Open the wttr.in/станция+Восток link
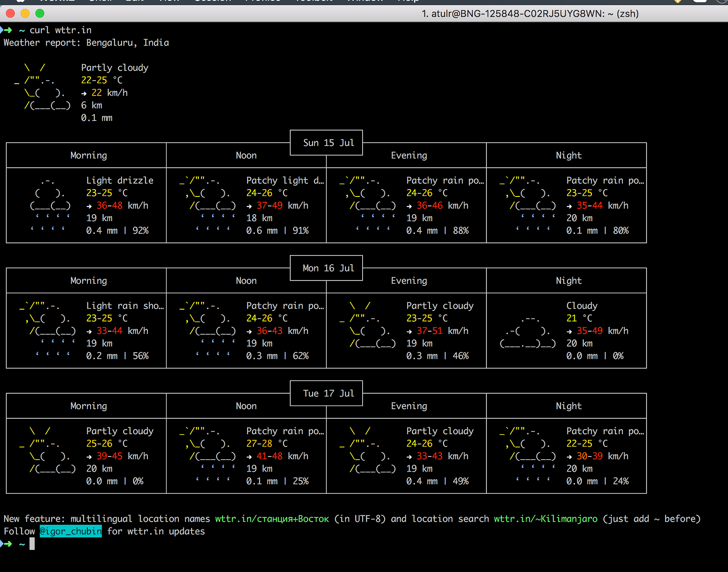The image size is (728, 572). (x=272, y=519)
